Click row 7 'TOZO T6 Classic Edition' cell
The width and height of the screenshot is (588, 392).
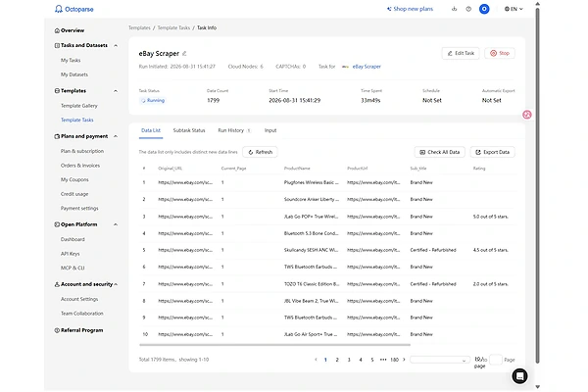tap(312, 284)
